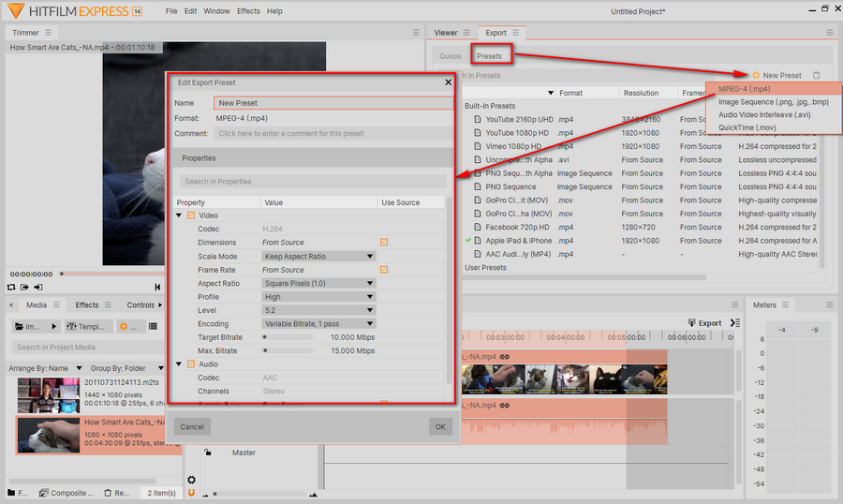Select the 20110731124113.m2ts media thumbnail

coord(49,395)
